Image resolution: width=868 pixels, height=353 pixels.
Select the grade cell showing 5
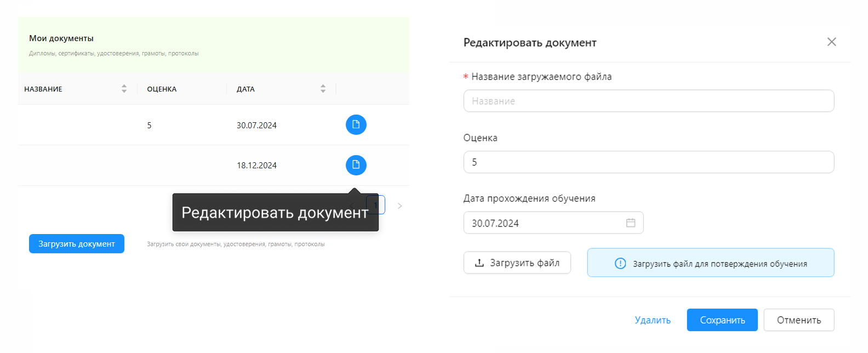(149, 126)
